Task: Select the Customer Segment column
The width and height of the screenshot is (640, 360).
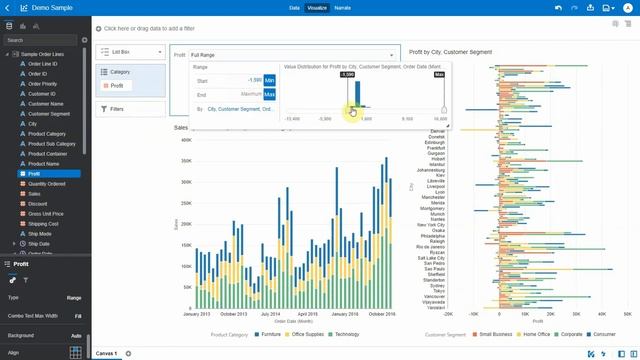Action: point(49,114)
